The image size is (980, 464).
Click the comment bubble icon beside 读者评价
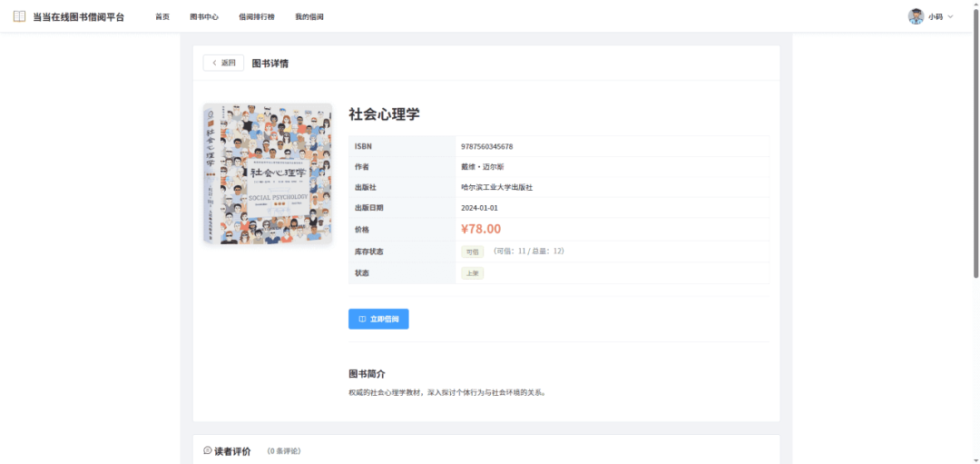[x=208, y=450]
